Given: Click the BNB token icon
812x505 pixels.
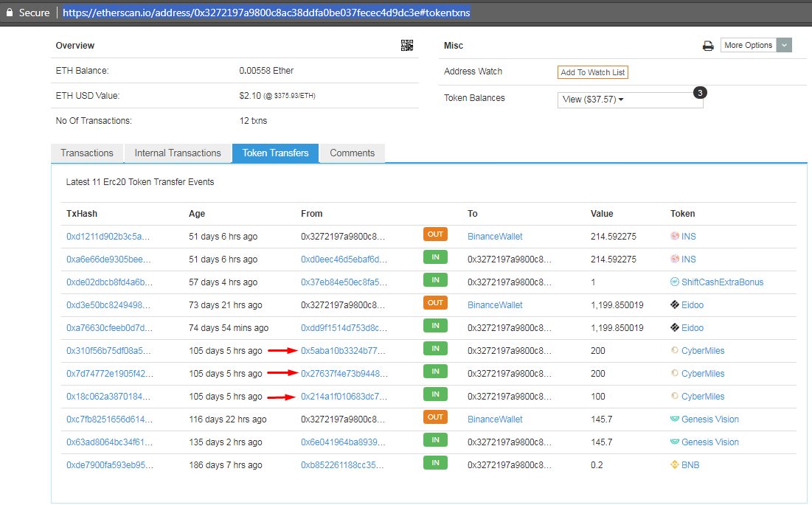Looking at the screenshot, I should [675, 464].
